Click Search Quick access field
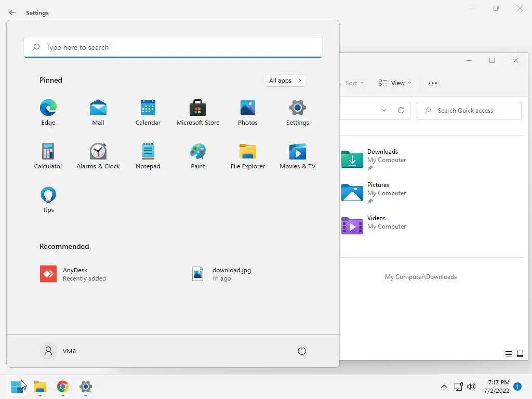This screenshot has width=532, height=399. coord(469,111)
